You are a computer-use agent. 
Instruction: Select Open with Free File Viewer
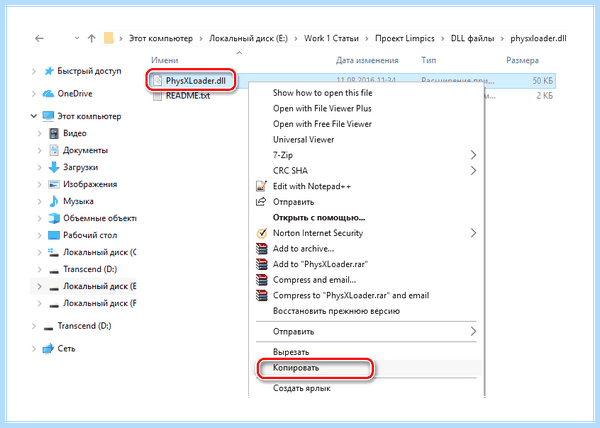(322, 124)
